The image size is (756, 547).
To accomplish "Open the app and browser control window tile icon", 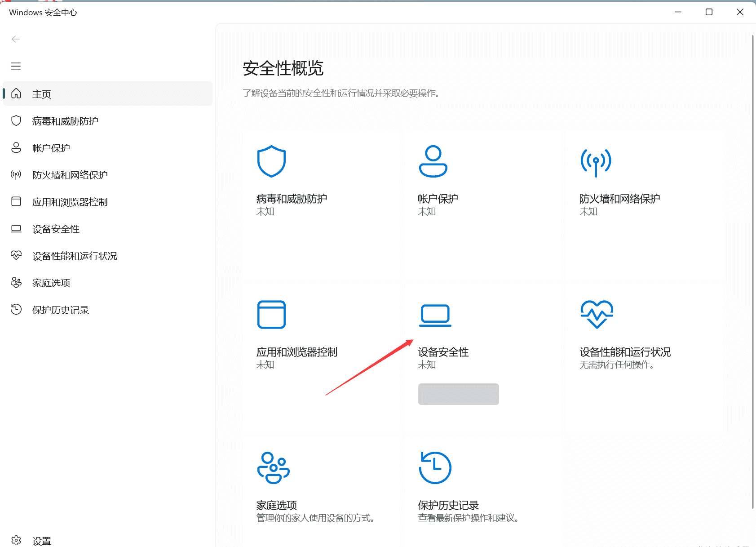I will click(271, 315).
